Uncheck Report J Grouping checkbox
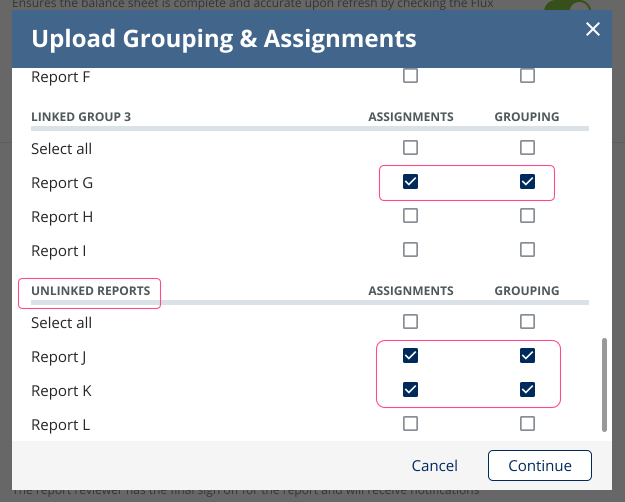The width and height of the screenshot is (625, 502). [x=528, y=356]
